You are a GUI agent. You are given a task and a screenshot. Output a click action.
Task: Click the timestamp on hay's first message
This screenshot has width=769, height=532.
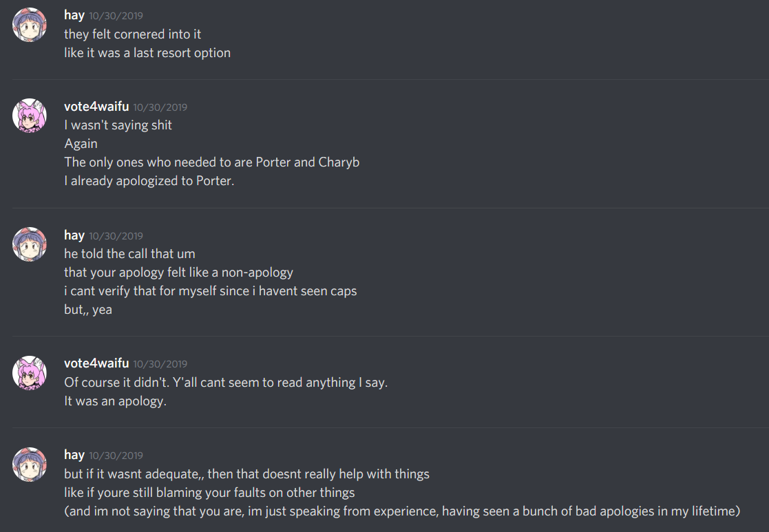pyautogui.click(x=116, y=16)
